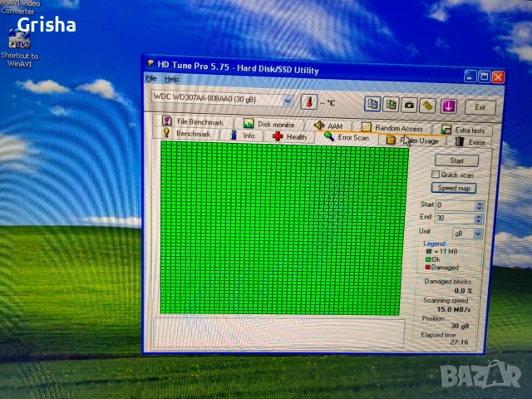532x399 pixels.
Task: Click the purple download arrow icon
Action: tap(449, 106)
